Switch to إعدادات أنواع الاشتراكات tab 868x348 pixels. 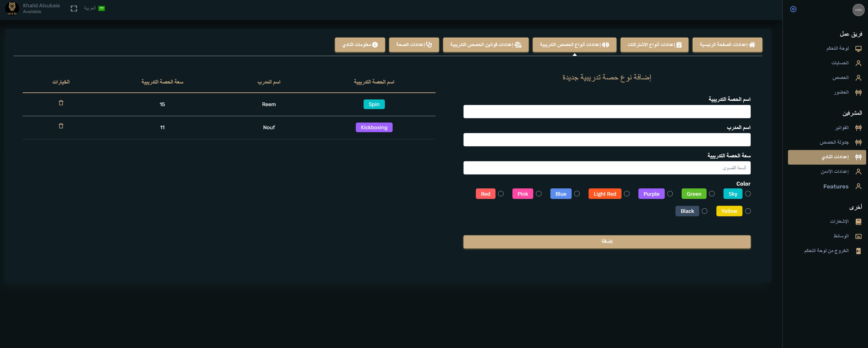[654, 45]
